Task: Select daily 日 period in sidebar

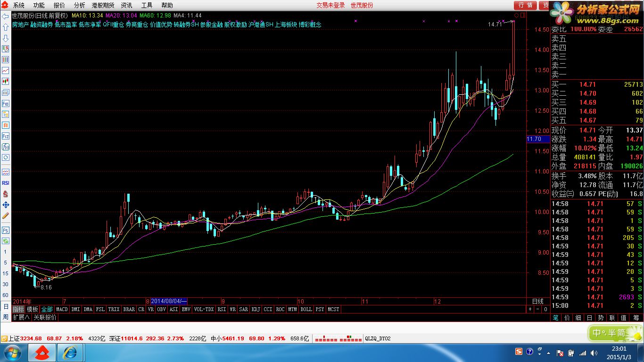Action: tap(6, 306)
